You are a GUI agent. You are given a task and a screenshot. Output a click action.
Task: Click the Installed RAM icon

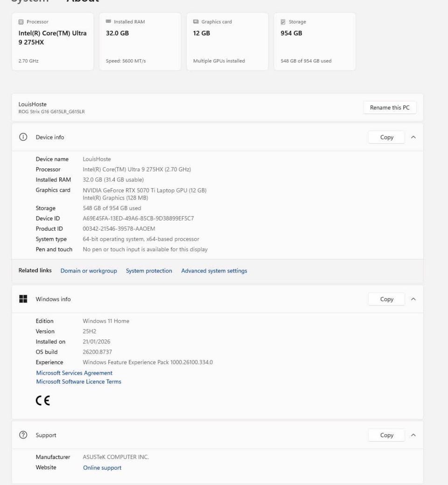(x=108, y=21)
